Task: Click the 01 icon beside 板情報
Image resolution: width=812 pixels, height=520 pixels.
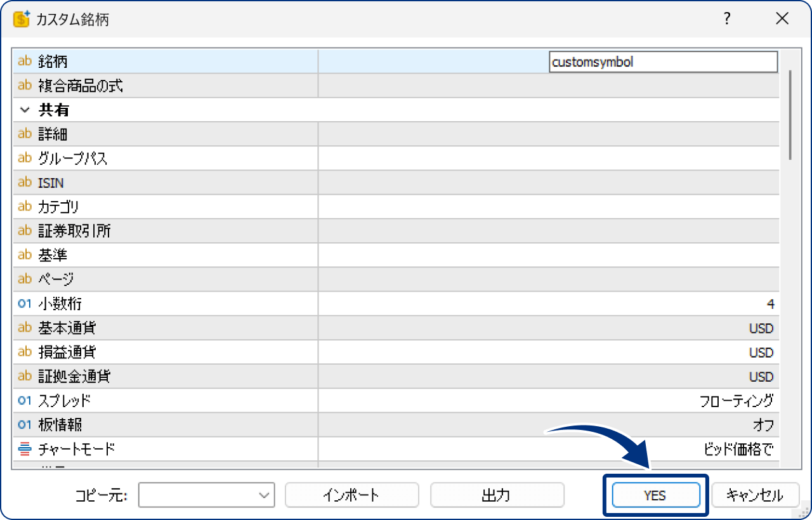Action: tap(25, 425)
